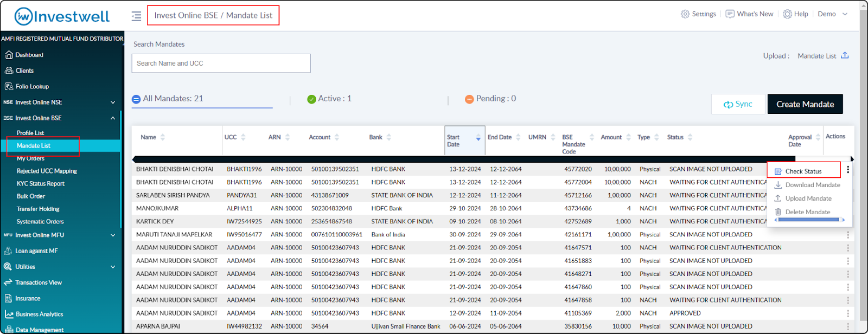This screenshot has width=868, height=334.
Task: Sort by Account column arrows
Action: [337, 137]
